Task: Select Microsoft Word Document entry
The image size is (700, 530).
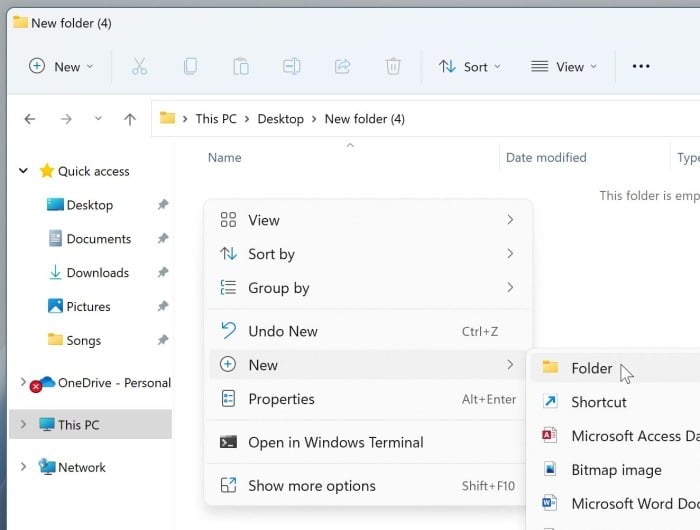Action: pos(616,504)
